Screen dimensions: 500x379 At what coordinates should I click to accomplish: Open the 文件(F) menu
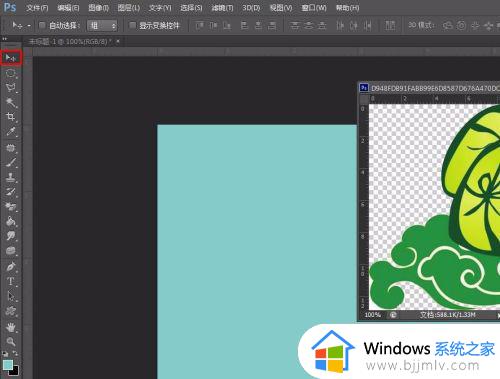37,8
